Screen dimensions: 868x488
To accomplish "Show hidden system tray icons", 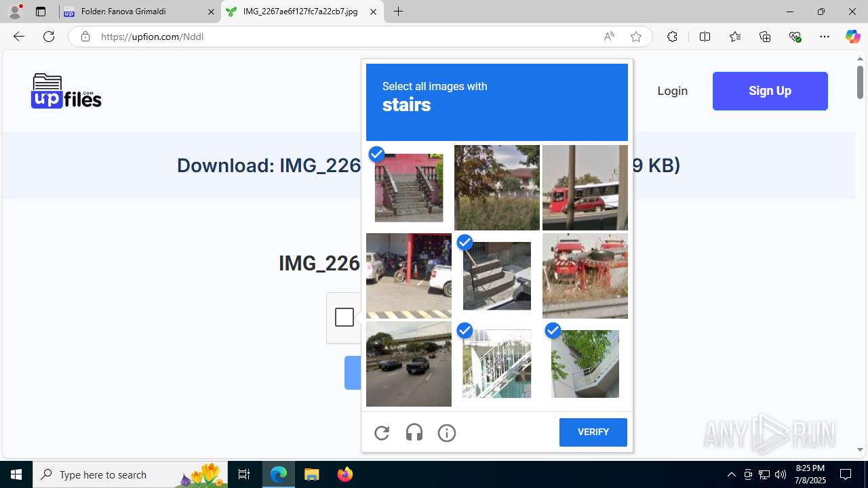I will point(731,474).
